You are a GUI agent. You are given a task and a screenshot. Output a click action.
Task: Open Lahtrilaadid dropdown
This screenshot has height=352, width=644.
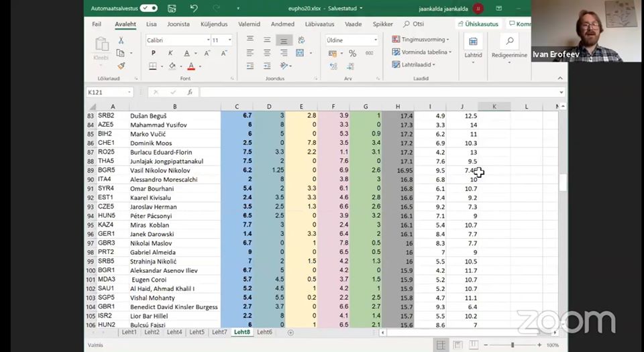(413, 65)
